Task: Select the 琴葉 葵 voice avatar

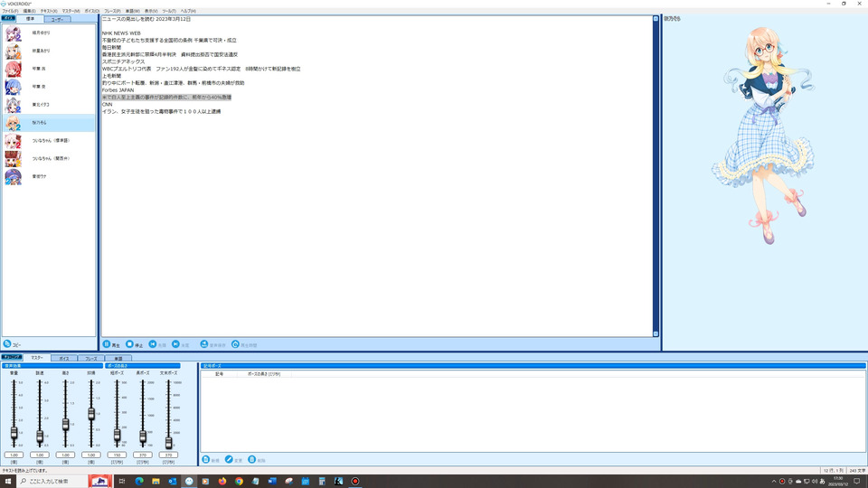Action: click(13, 87)
